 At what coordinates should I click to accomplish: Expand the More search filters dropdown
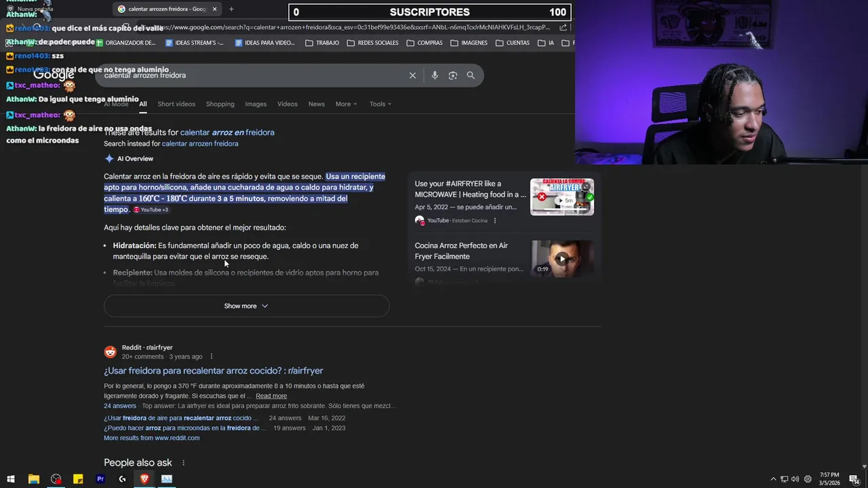tap(346, 104)
